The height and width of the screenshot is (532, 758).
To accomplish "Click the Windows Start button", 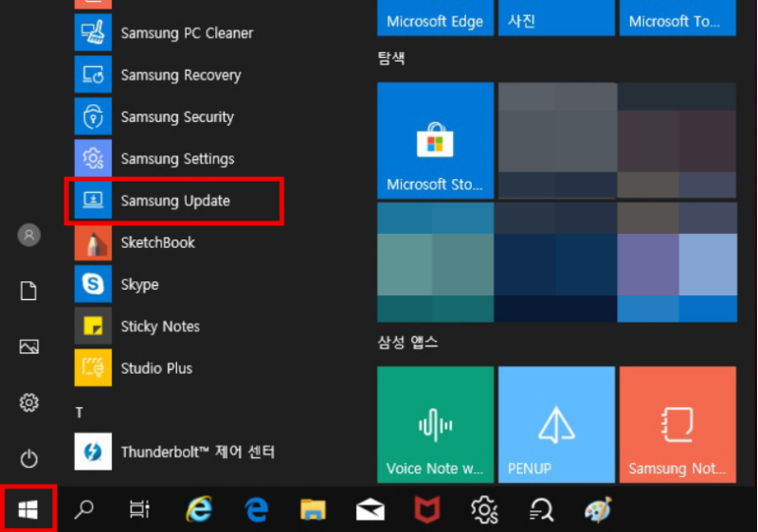I will (28, 509).
